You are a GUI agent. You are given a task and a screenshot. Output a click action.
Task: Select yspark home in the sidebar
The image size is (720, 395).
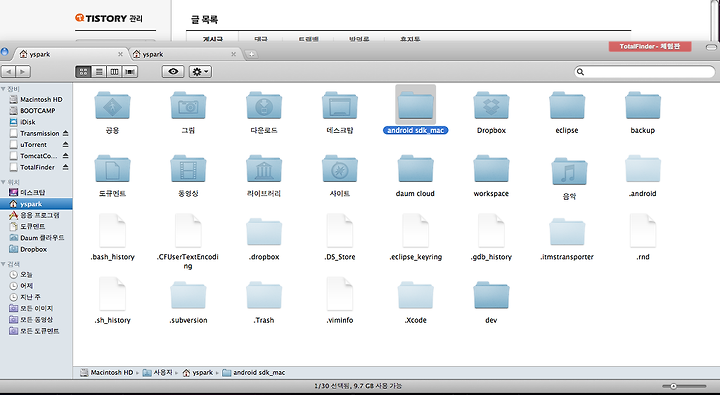point(36,204)
